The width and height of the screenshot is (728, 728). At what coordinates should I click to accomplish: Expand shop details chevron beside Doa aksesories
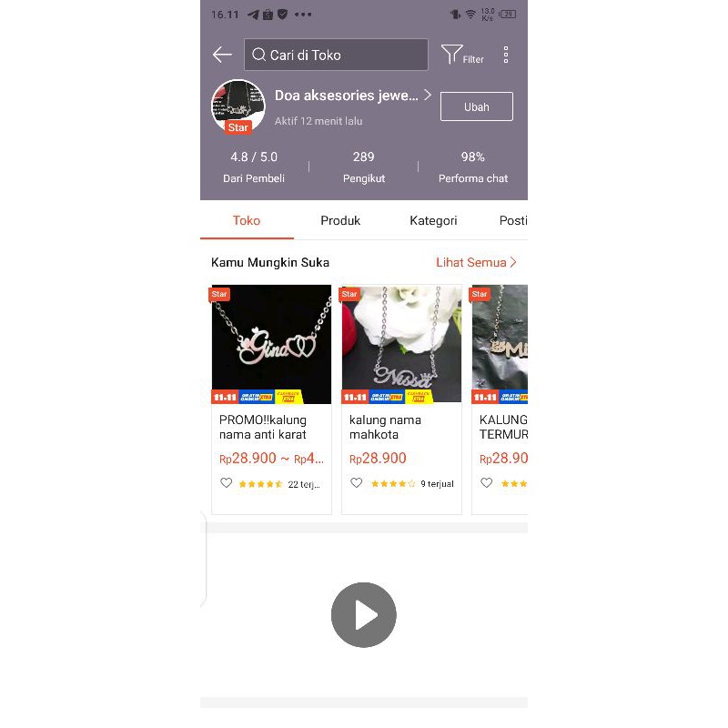tap(428, 96)
